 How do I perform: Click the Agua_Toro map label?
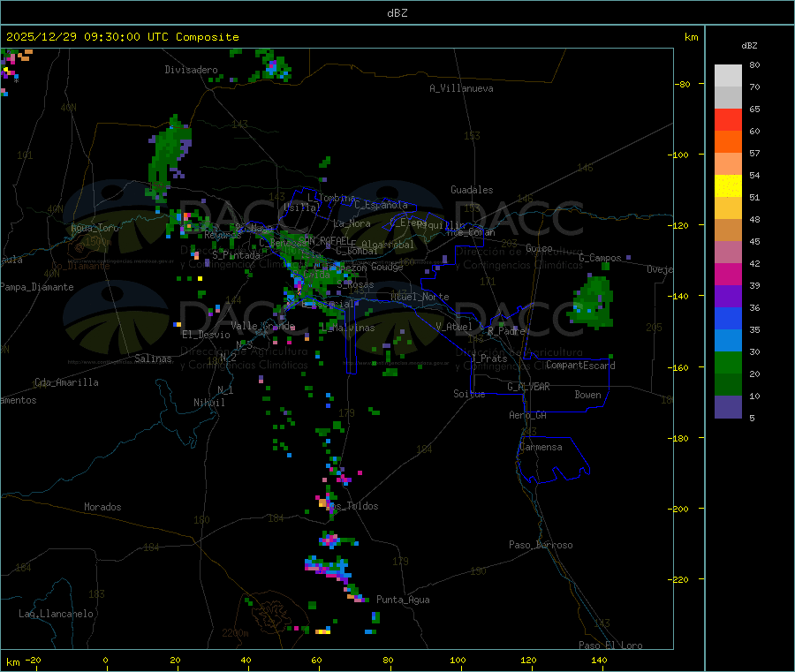point(95,228)
